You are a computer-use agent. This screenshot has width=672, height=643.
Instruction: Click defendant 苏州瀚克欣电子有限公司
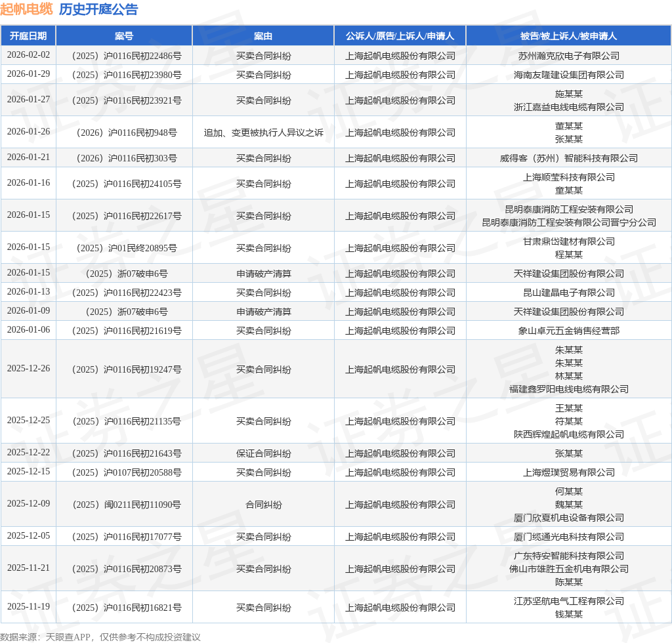coord(569,56)
